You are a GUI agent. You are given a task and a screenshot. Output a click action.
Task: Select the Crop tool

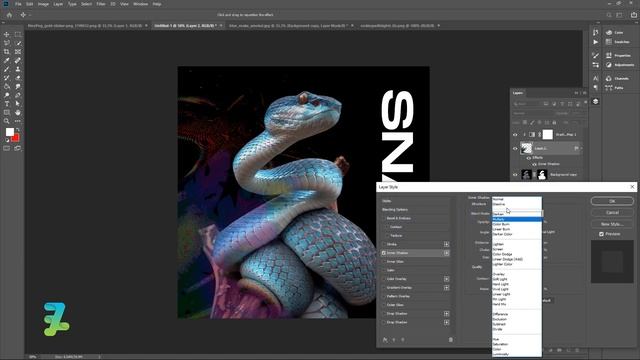[7, 52]
